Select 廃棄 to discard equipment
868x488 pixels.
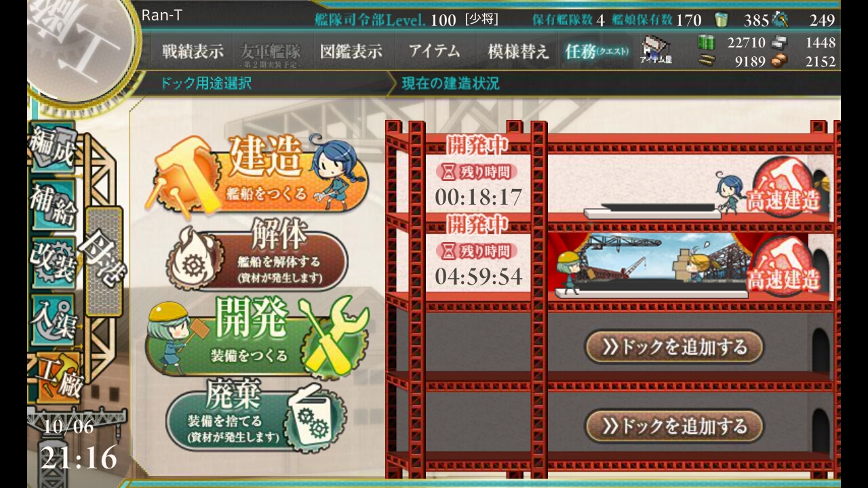256,415
